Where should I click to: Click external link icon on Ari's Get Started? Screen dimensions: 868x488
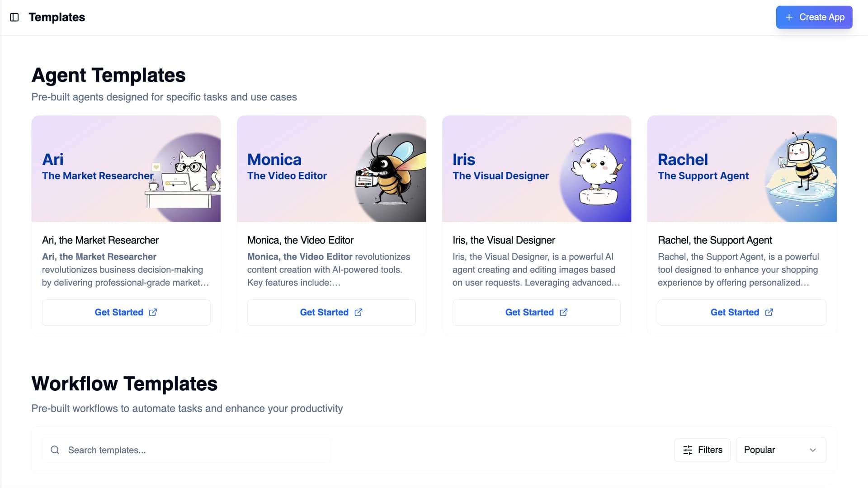153,313
